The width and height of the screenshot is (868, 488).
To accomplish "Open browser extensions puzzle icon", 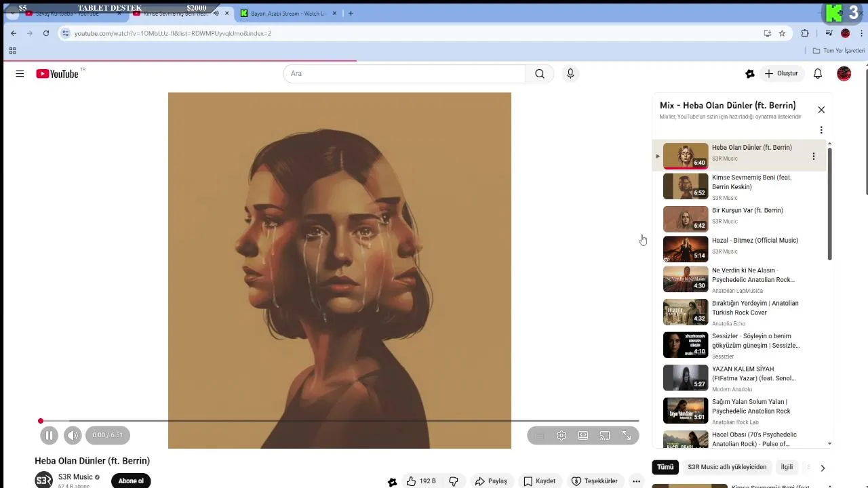I will click(x=805, y=33).
